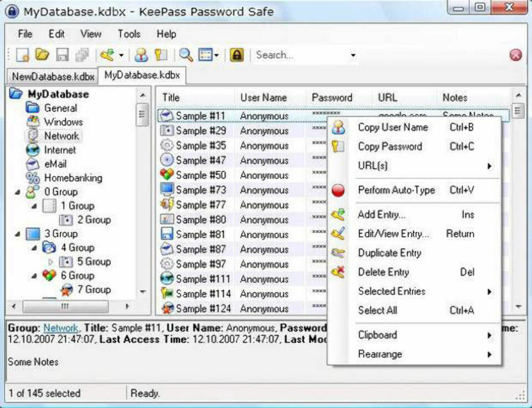Select the General group
Screen dimensions: 532x408
click(60, 108)
